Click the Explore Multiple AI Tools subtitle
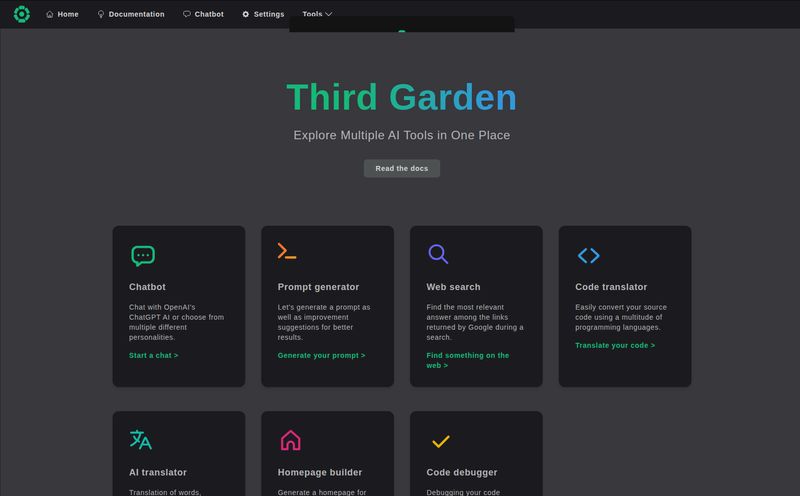This screenshot has width=800, height=496. point(402,135)
